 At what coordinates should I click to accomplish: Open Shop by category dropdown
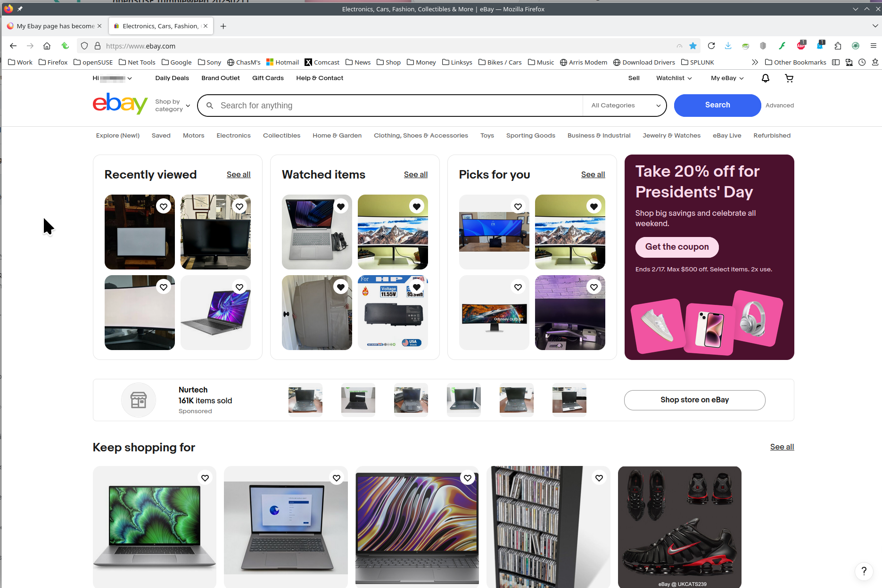(x=173, y=106)
